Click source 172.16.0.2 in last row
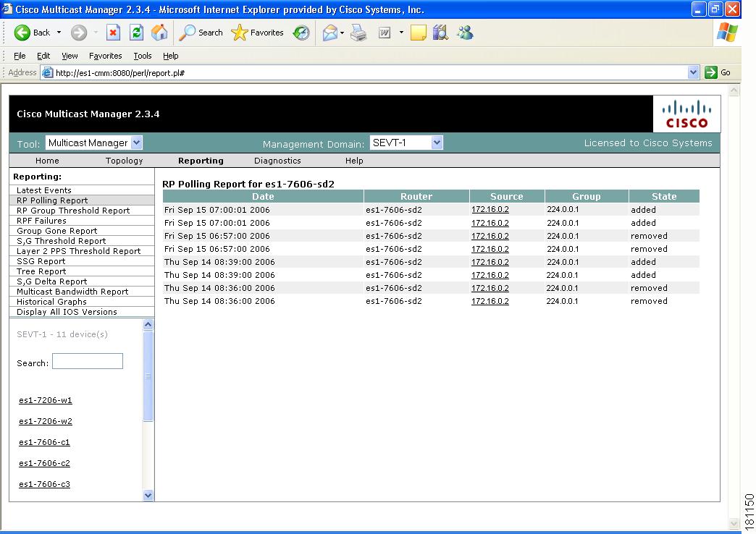756x534 pixels. pyautogui.click(x=490, y=301)
